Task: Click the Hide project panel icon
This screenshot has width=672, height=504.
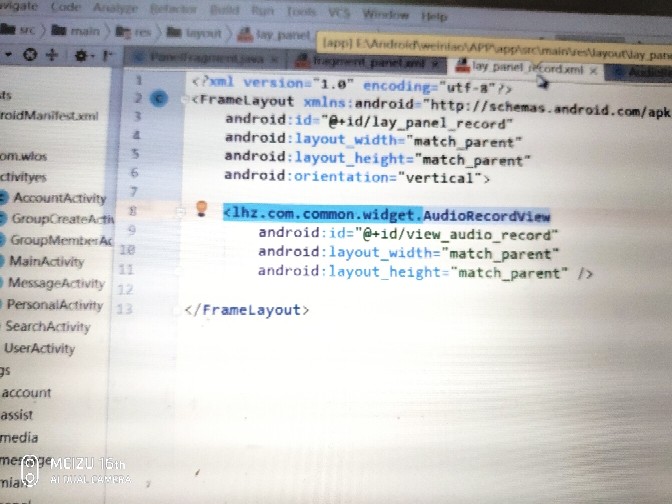Action: pos(107,55)
